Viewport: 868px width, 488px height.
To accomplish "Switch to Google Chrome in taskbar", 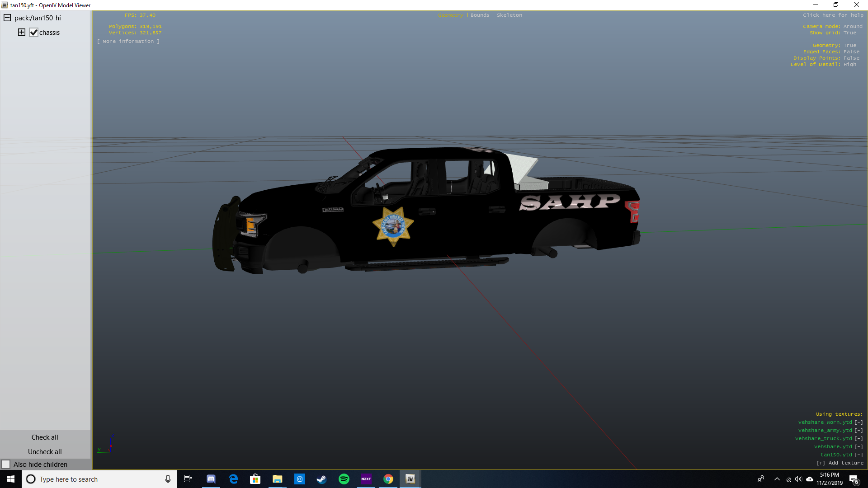I will [x=388, y=479].
